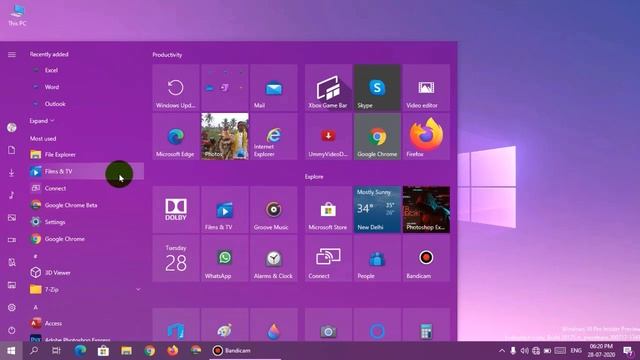Launch the Groove Music tile

273,209
